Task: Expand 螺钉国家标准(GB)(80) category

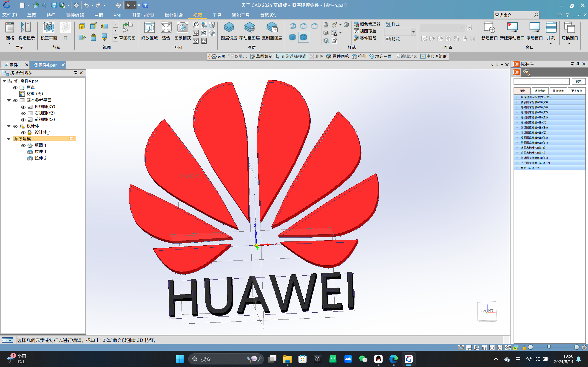Action: tap(517, 107)
